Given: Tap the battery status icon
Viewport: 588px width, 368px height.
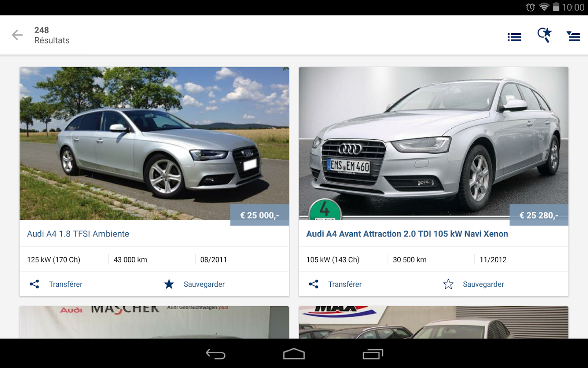Looking at the screenshot, I should 556,7.
